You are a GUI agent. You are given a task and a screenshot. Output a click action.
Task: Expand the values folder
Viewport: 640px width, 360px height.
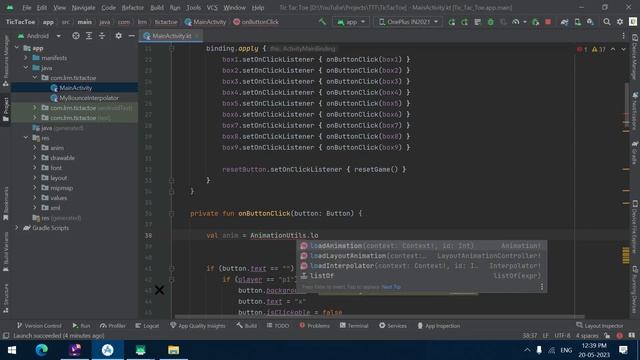coord(35,198)
